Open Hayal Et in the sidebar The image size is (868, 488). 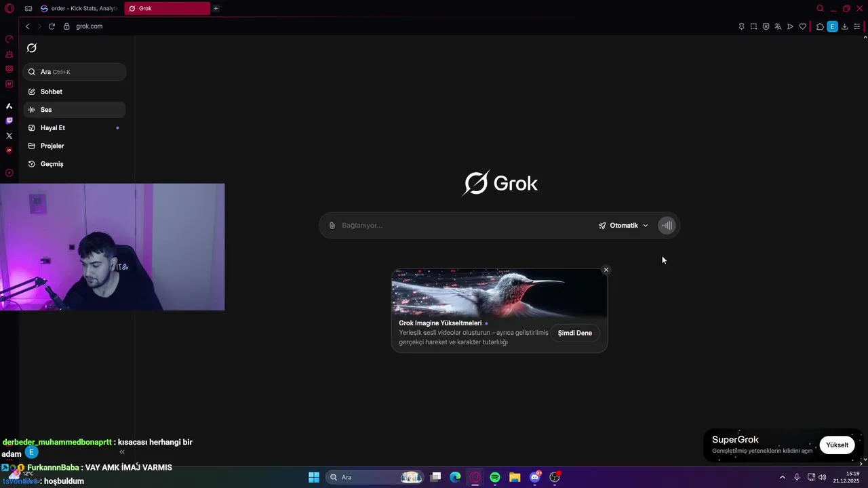75,128
